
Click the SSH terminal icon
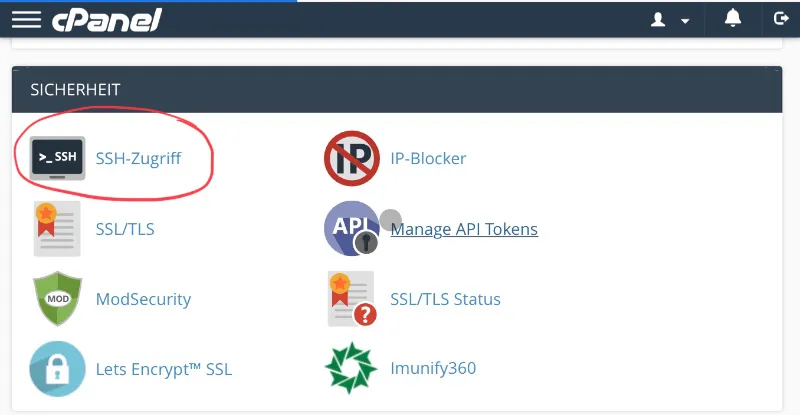coord(57,158)
